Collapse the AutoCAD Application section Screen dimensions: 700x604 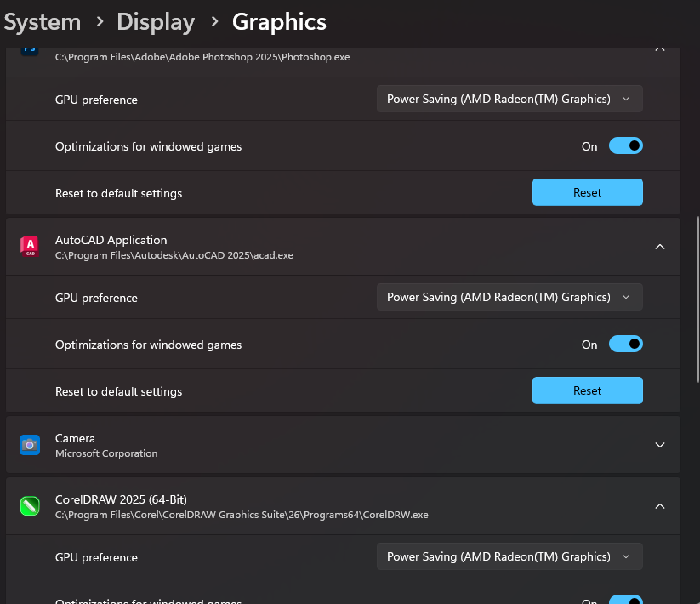click(x=659, y=247)
